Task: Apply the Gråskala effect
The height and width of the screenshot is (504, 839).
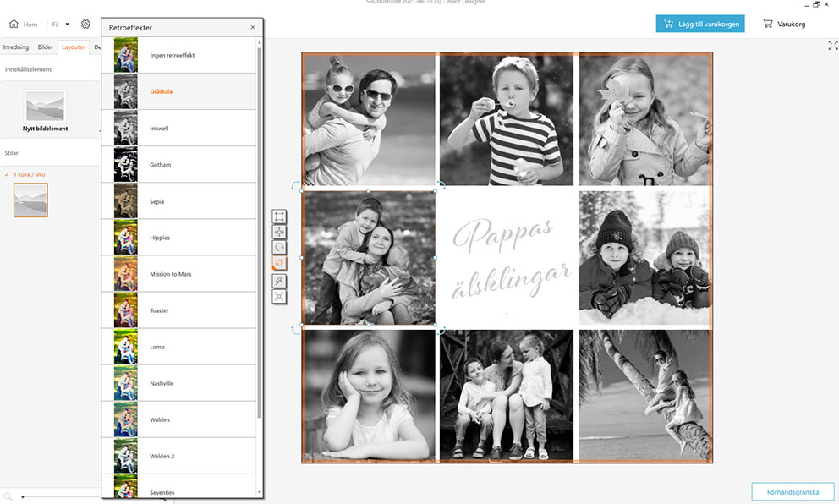Action: point(178,91)
